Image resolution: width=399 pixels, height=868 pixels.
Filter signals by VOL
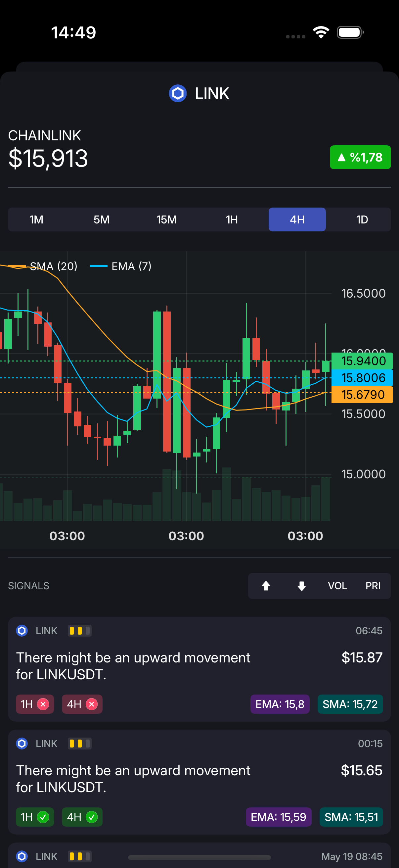(337, 586)
